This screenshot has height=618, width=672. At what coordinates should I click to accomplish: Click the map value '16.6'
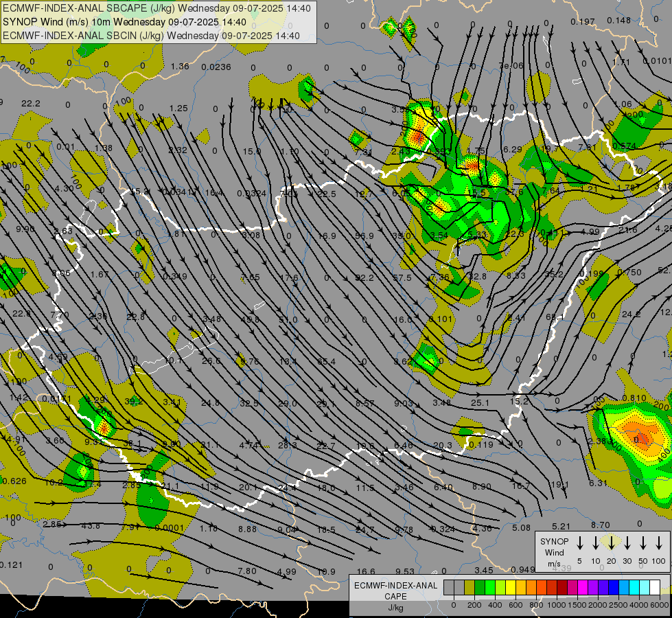coord(366,571)
